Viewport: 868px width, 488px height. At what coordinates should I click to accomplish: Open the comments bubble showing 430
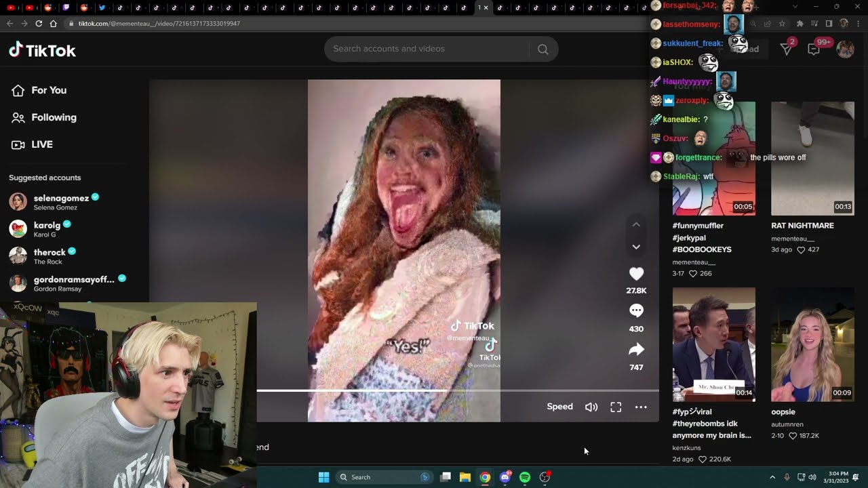click(x=636, y=310)
